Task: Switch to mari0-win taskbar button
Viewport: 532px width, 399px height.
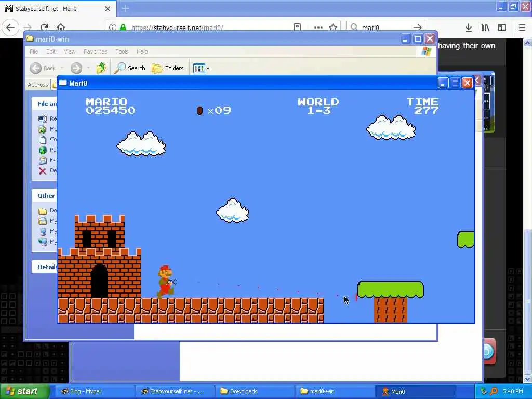Action: [x=334, y=391]
